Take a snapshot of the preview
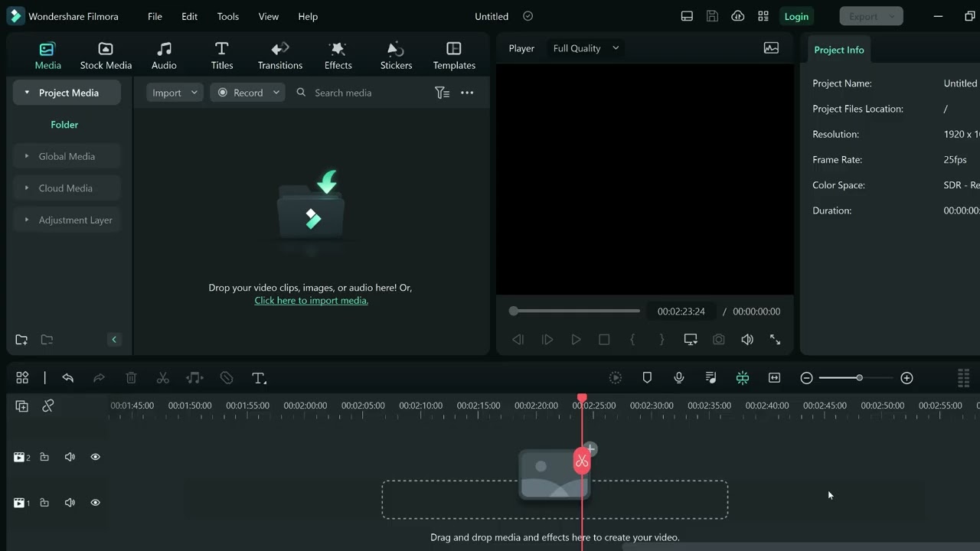Screen dimensions: 980x551 tap(718, 340)
